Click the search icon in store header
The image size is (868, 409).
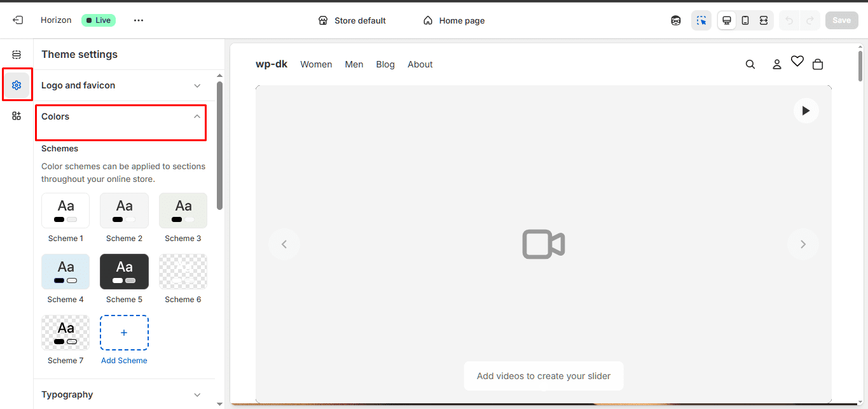pyautogui.click(x=750, y=64)
